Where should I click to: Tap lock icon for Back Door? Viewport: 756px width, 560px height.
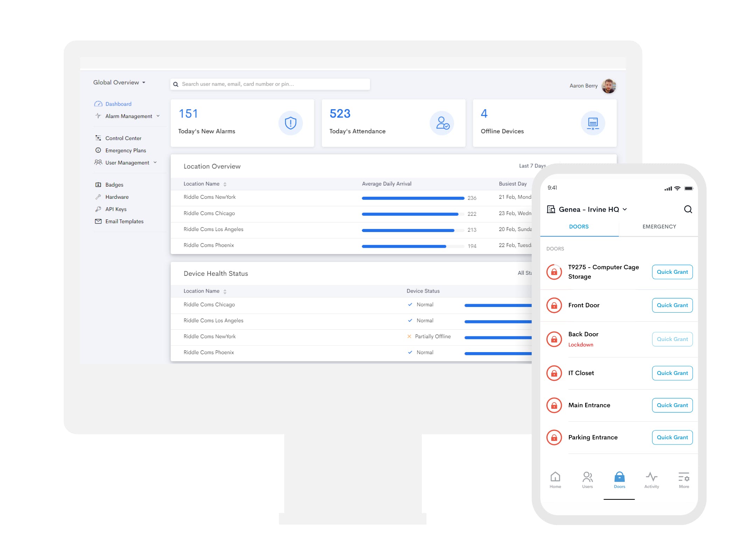[x=554, y=339]
